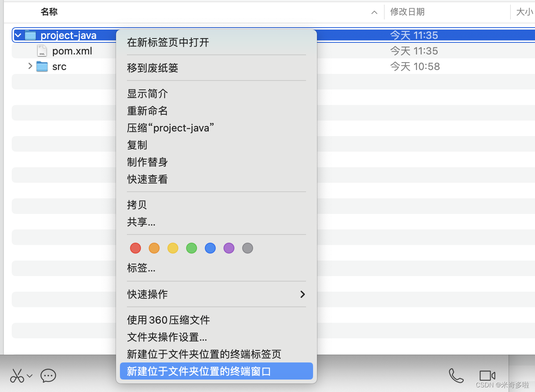Select 移到废纸篓 in the context menu
Screen dimensions: 535x392
216,68
